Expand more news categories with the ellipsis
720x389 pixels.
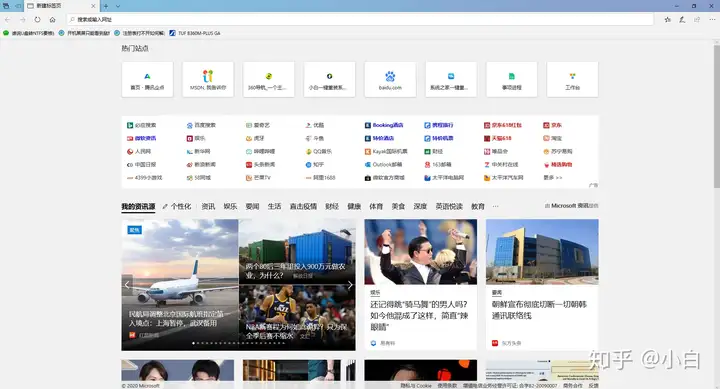click(495, 206)
